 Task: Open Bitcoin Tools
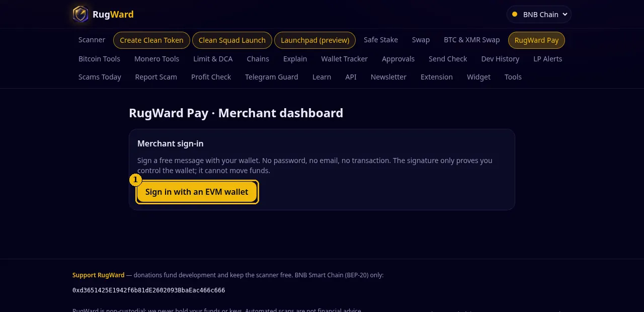click(99, 59)
